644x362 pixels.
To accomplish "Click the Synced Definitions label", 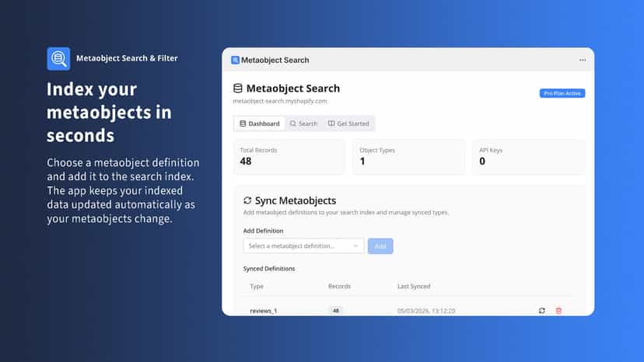I will [269, 269].
